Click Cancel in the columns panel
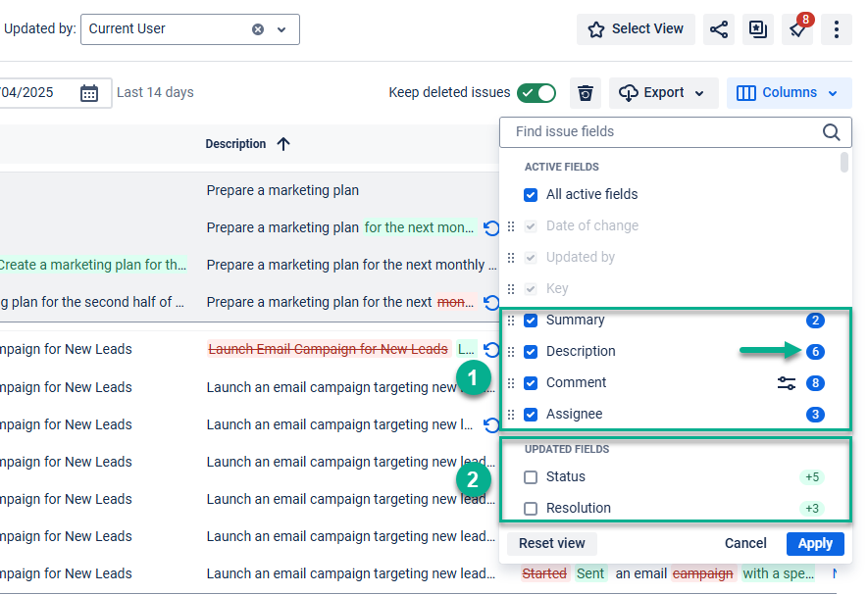Image resolution: width=868 pixels, height=595 pixels. [745, 543]
